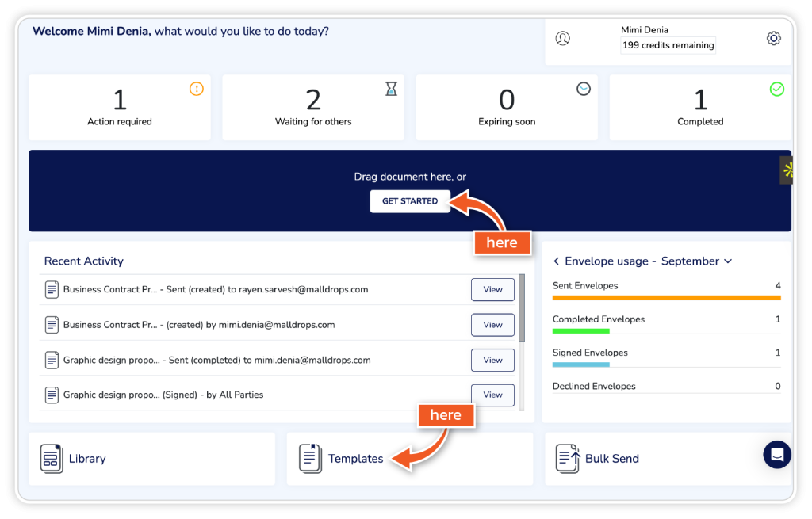Image resolution: width=812 pixels, height=519 pixels.
Task: Click the Completed green checkmark icon
Action: [x=777, y=89]
